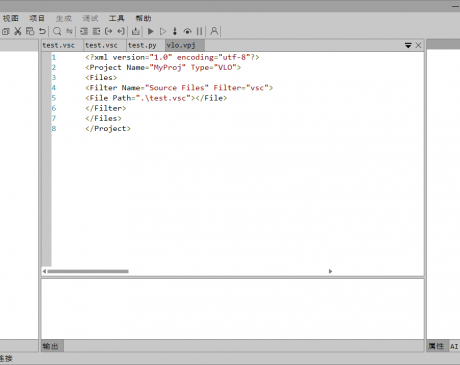Screen dimensions: 460x365
Task: Click the closing </Project> tag
Action: [108, 129]
